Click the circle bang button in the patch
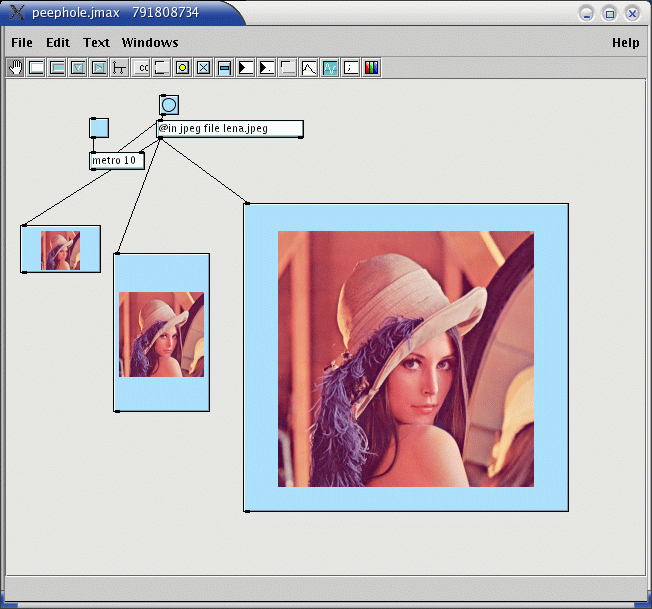The width and height of the screenshot is (652, 609). 169,105
